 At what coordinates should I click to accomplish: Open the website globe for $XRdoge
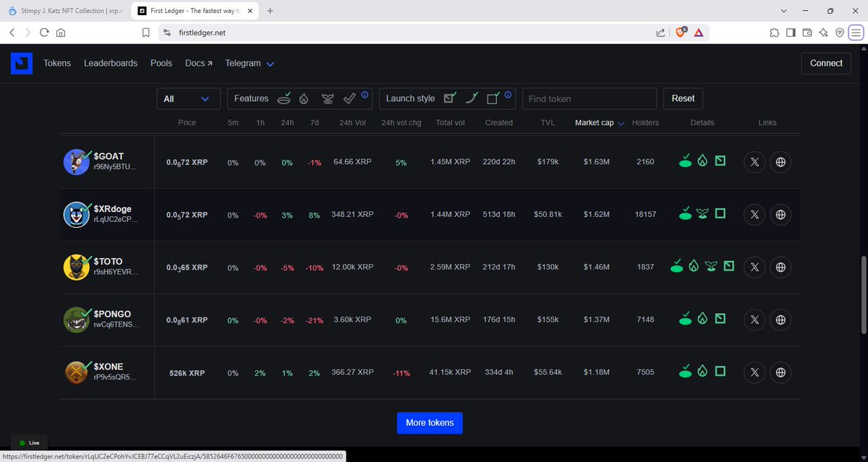780,215
